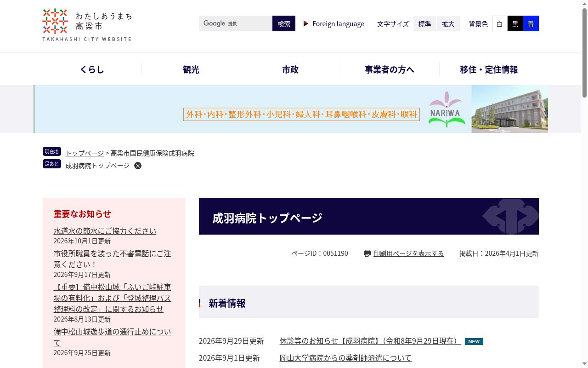Image resolution: width=588 pixels, height=368 pixels.
Task: Open the Takahashi City website logo
Action: pyautogui.click(x=87, y=25)
